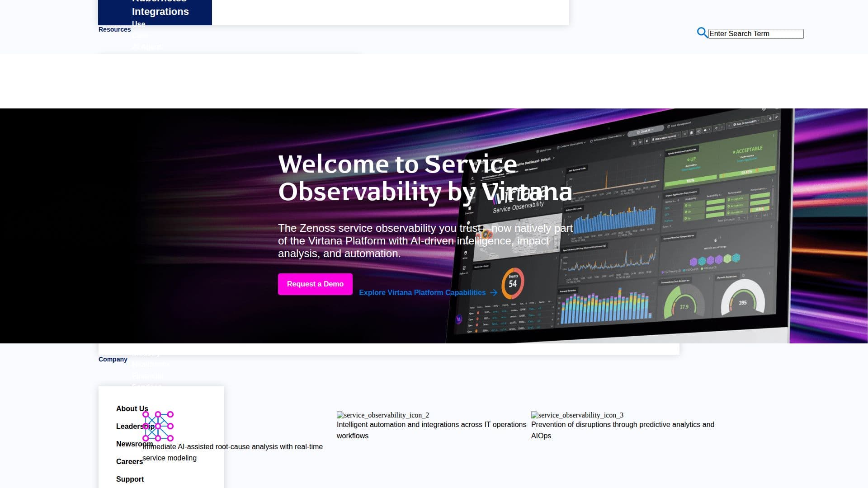Image resolution: width=868 pixels, height=488 pixels.
Task: Click the magnifying glass search icon
Action: coord(702,33)
